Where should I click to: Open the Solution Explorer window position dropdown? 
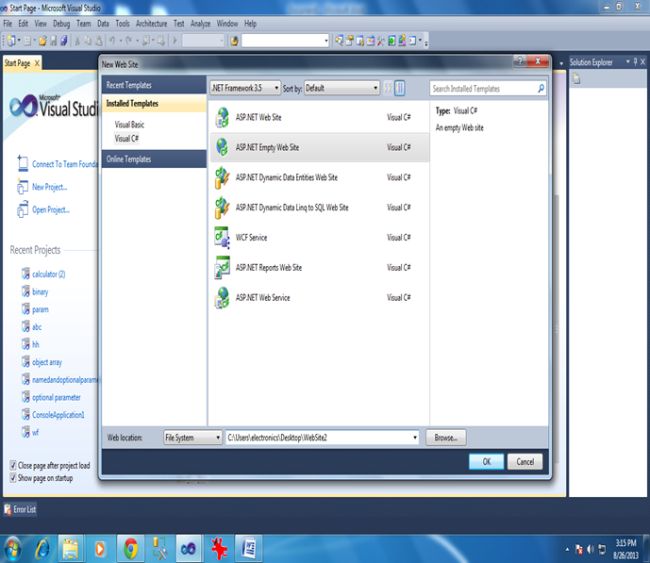[x=628, y=62]
